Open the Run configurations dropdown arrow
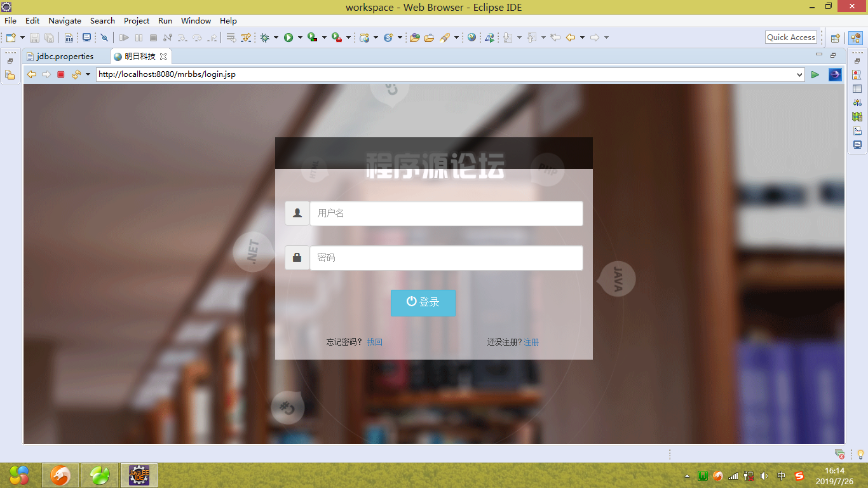The height and width of the screenshot is (488, 868). 300,37
